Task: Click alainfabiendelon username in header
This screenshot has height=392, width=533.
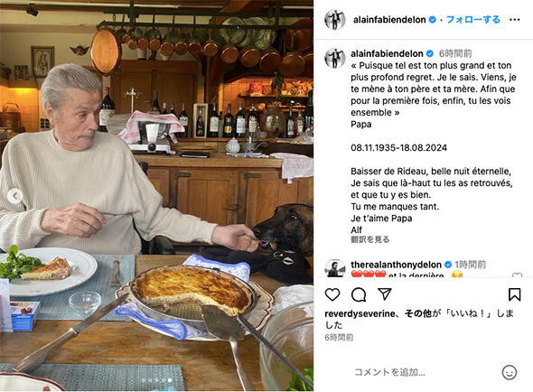Action: tap(389, 20)
